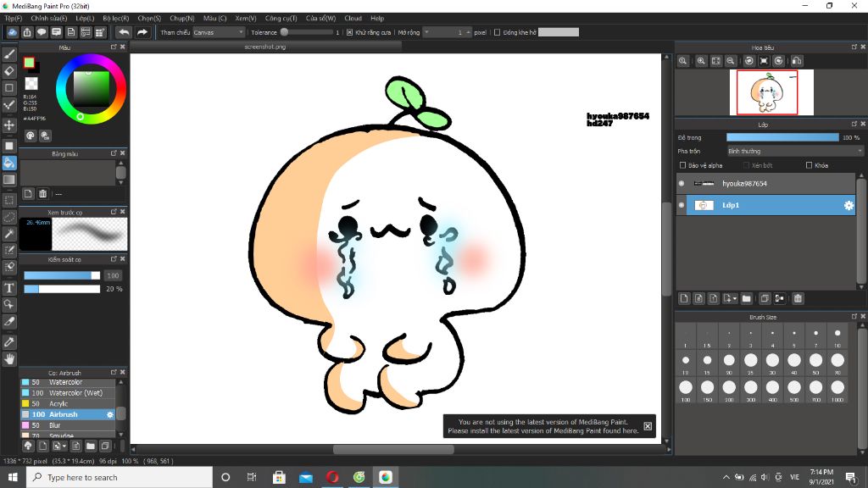
Task: Select the Lasso tool
Action: (9, 217)
